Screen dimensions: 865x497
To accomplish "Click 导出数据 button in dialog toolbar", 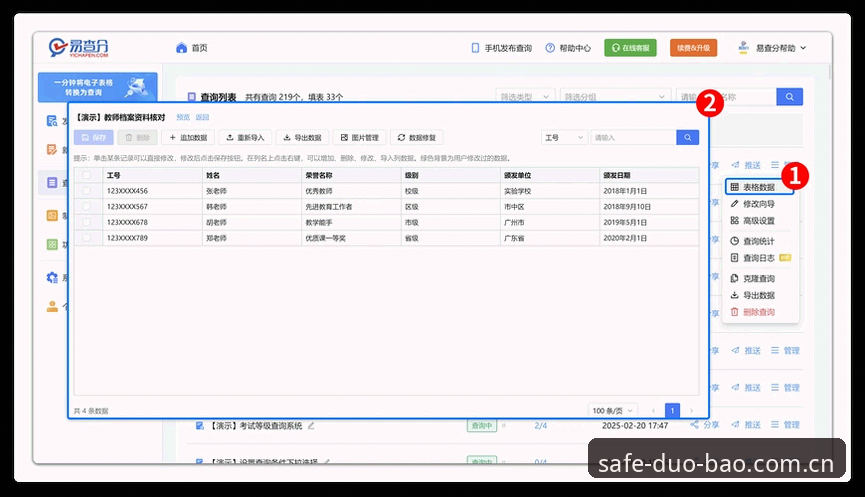I will [x=302, y=137].
